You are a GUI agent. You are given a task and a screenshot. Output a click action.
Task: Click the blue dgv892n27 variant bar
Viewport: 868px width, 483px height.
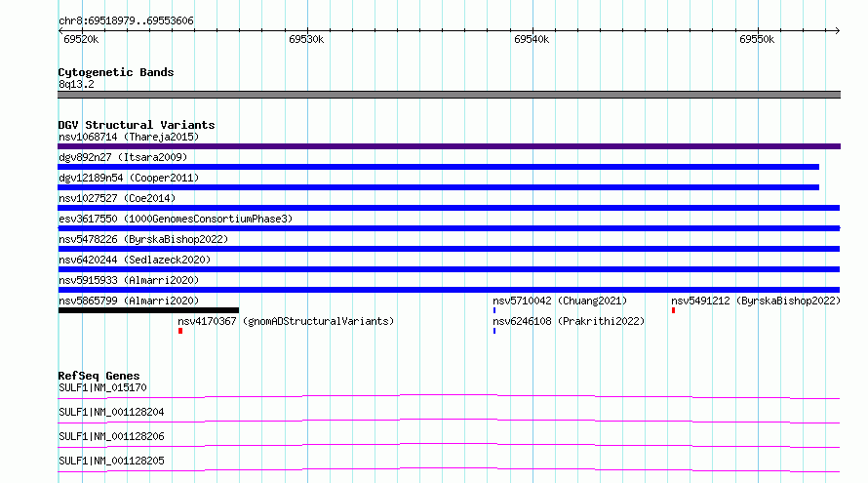click(439, 167)
